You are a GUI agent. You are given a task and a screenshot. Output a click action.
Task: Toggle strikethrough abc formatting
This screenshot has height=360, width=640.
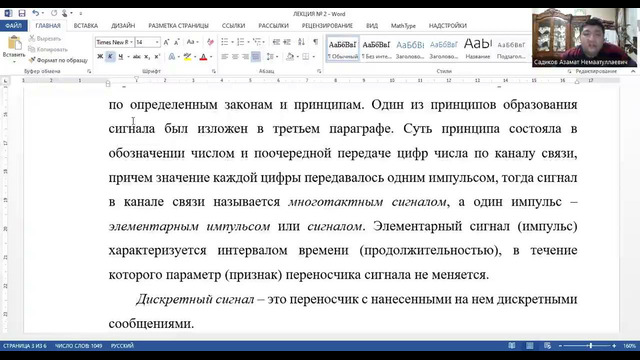(137, 57)
